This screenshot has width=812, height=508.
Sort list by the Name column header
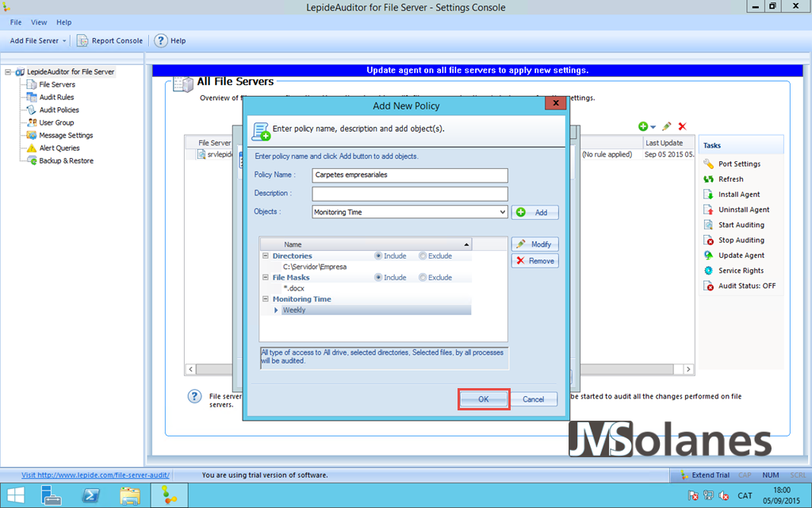point(366,244)
